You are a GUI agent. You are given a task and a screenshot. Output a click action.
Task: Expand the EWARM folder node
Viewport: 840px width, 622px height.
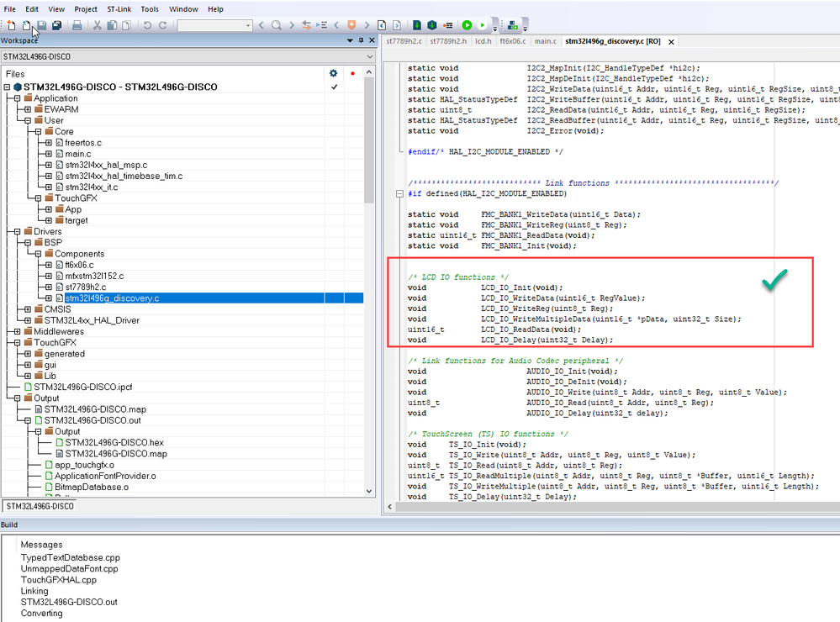[x=27, y=109]
